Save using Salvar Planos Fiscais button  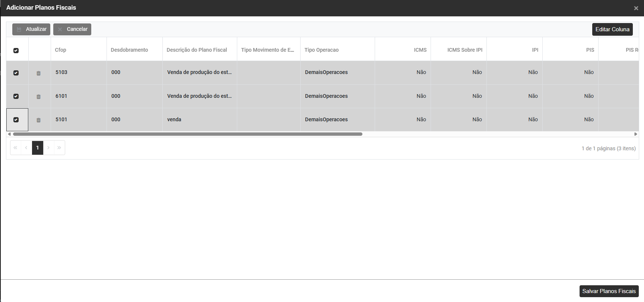click(609, 291)
